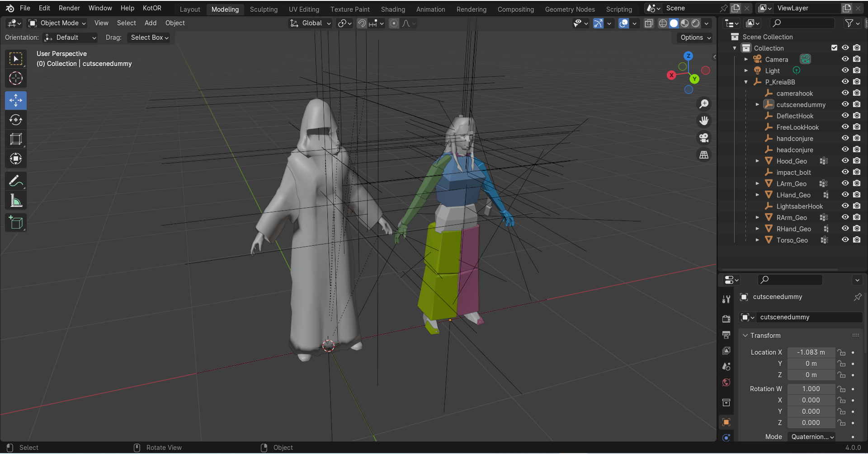The image size is (868, 454).
Task: Toggle snapping magnet icon
Action: click(x=362, y=23)
